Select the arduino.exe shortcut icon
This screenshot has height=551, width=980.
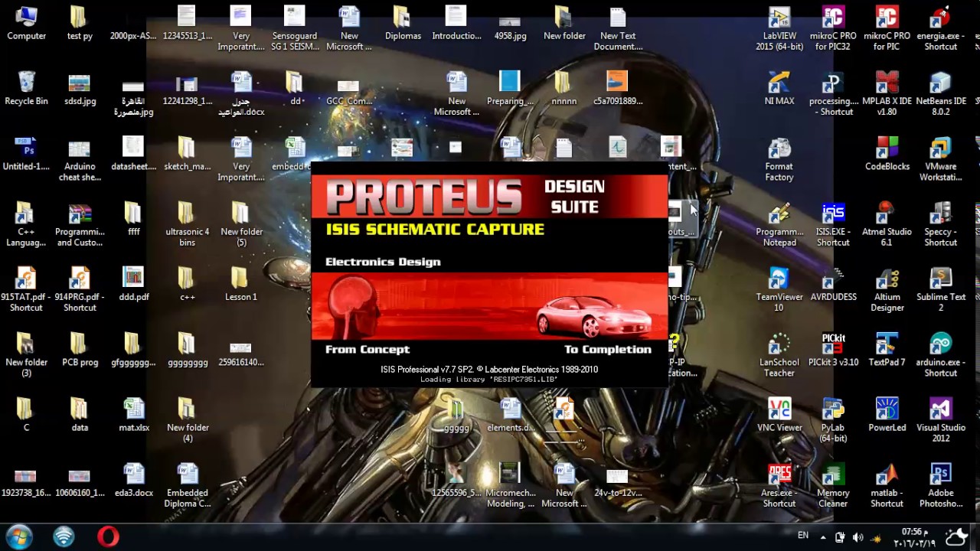pyautogui.click(x=941, y=355)
